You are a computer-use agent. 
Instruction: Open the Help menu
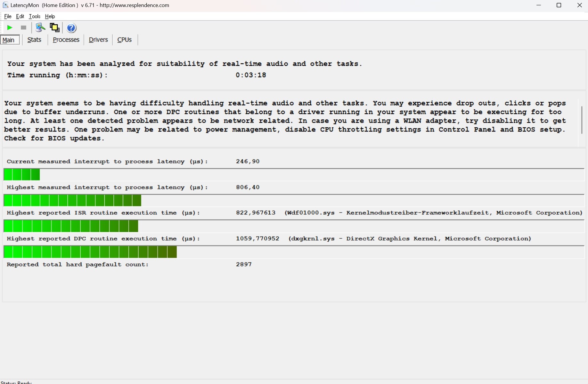point(50,16)
